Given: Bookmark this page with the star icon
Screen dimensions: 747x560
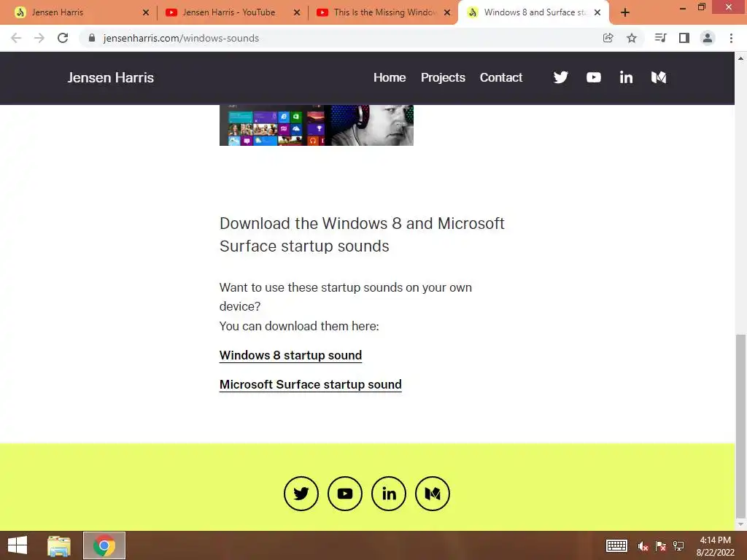Looking at the screenshot, I should (632, 38).
